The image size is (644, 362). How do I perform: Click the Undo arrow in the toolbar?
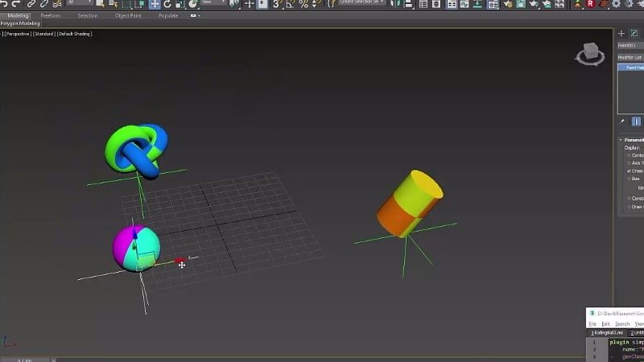coord(6,4)
